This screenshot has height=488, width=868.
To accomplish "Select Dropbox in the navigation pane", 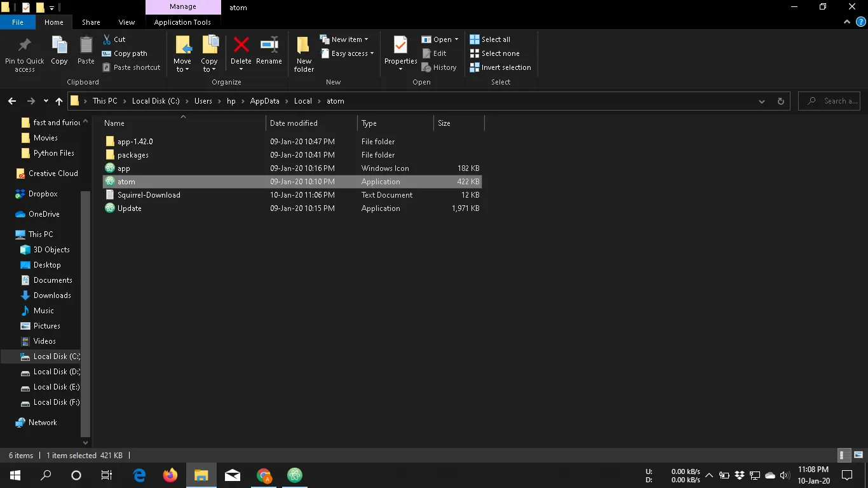I will click(x=43, y=194).
